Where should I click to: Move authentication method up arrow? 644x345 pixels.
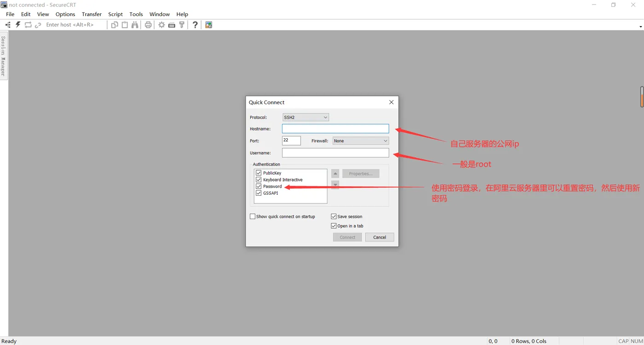pos(335,174)
